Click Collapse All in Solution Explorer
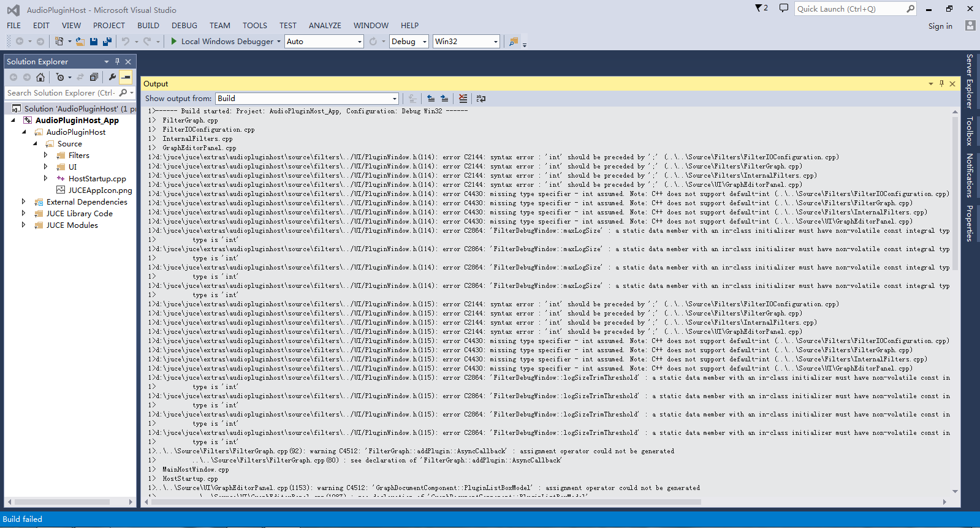 click(94, 77)
